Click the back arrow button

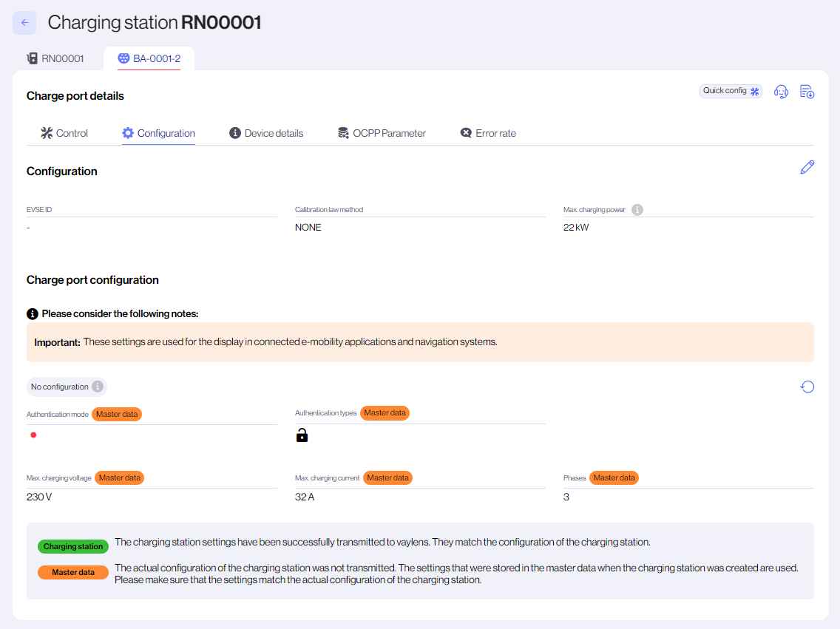click(x=24, y=23)
